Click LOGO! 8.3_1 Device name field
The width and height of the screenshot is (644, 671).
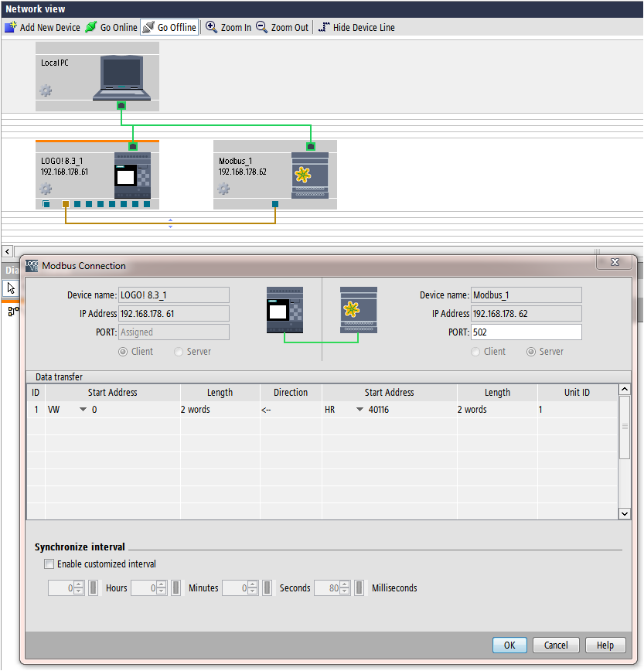[x=174, y=295]
